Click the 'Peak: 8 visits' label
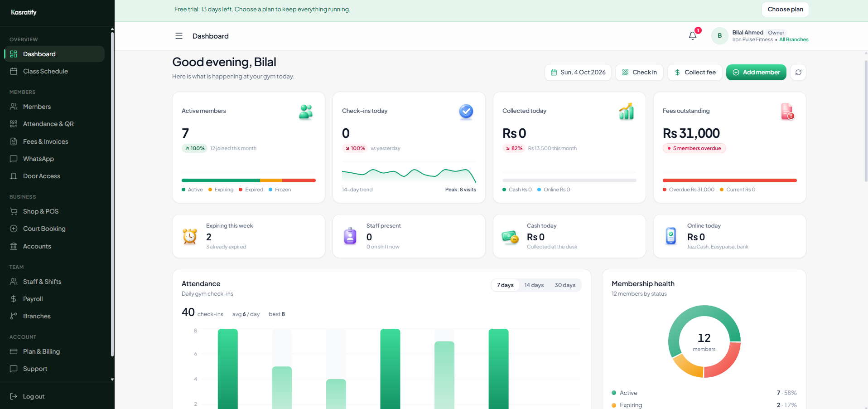 point(461,190)
